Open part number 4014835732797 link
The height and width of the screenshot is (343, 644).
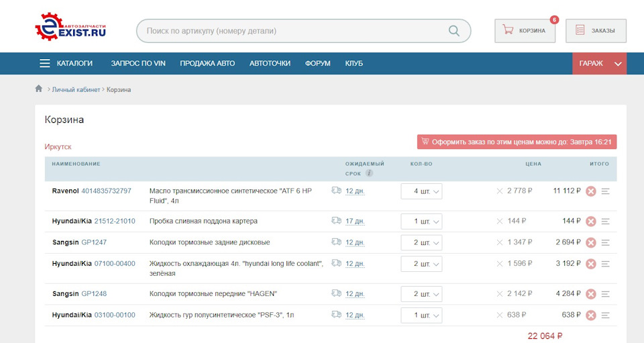[x=107, y=191]
